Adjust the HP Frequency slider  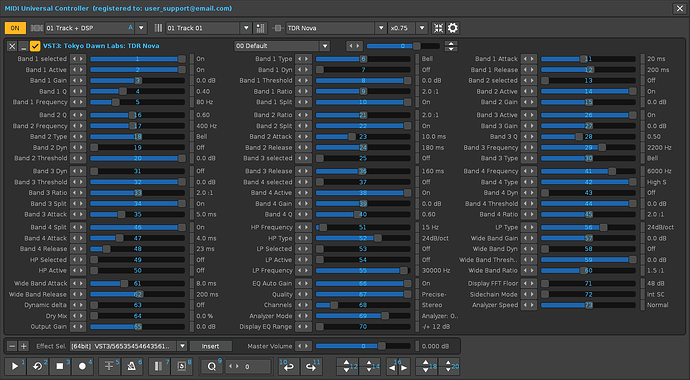tap(363, 227)
